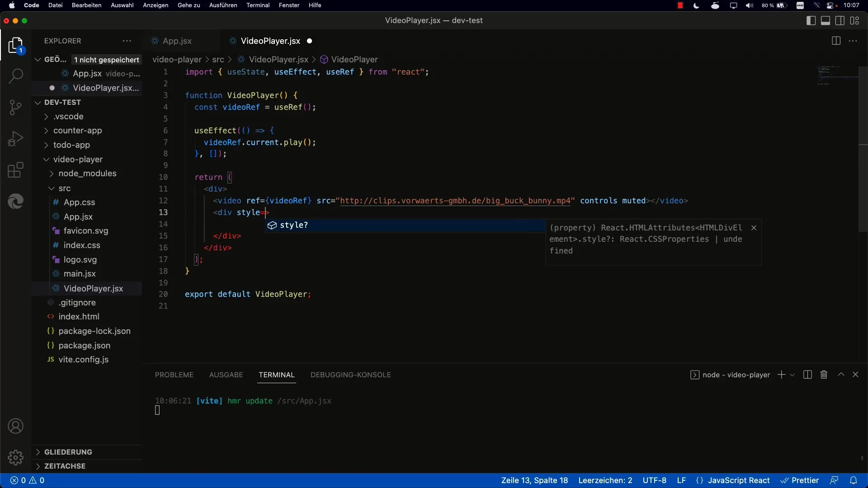Close the bottom panel

855,375
